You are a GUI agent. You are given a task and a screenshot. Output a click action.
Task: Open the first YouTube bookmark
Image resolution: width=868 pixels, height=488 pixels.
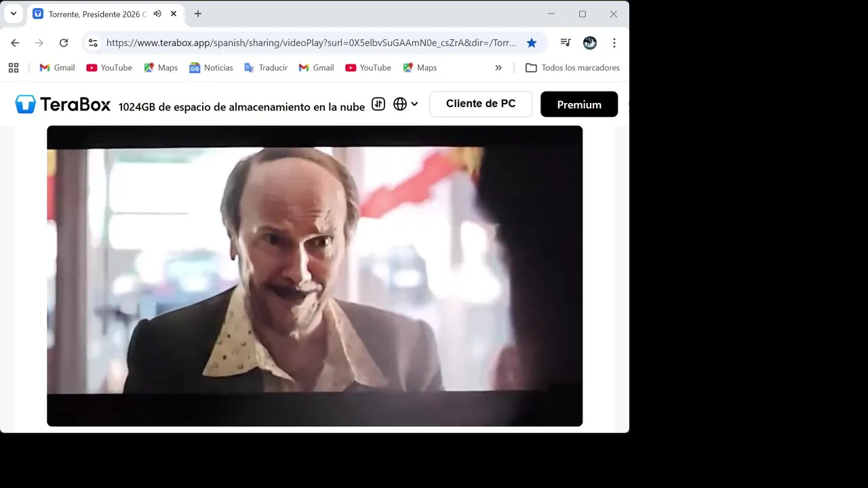109,68
